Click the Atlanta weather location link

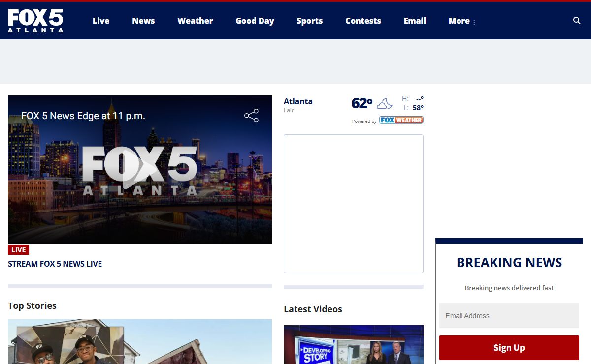(x=298, y=101)
